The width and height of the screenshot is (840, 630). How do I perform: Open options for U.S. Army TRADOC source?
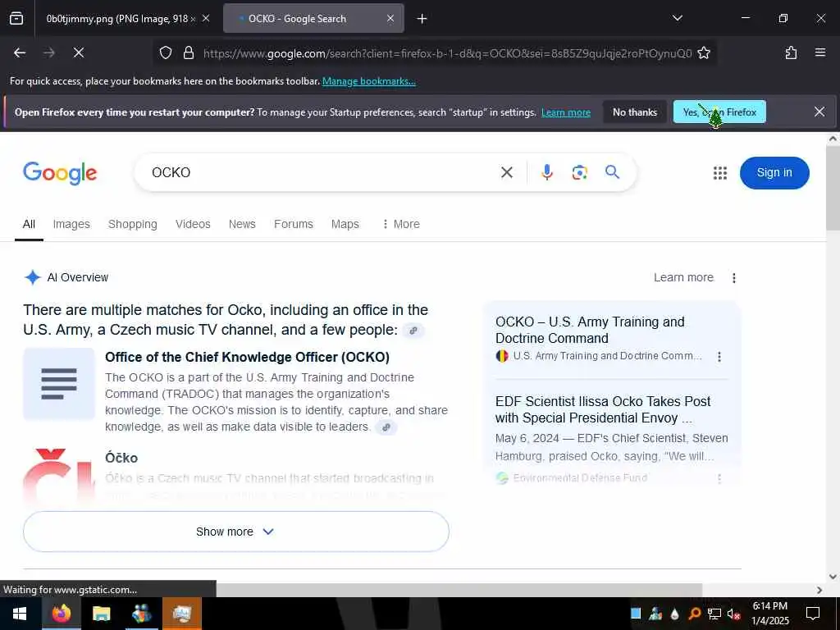(719, 357)
